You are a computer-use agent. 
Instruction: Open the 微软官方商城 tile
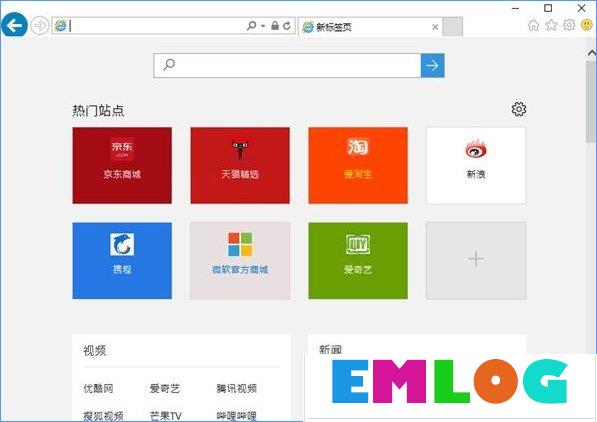(240, 261)
